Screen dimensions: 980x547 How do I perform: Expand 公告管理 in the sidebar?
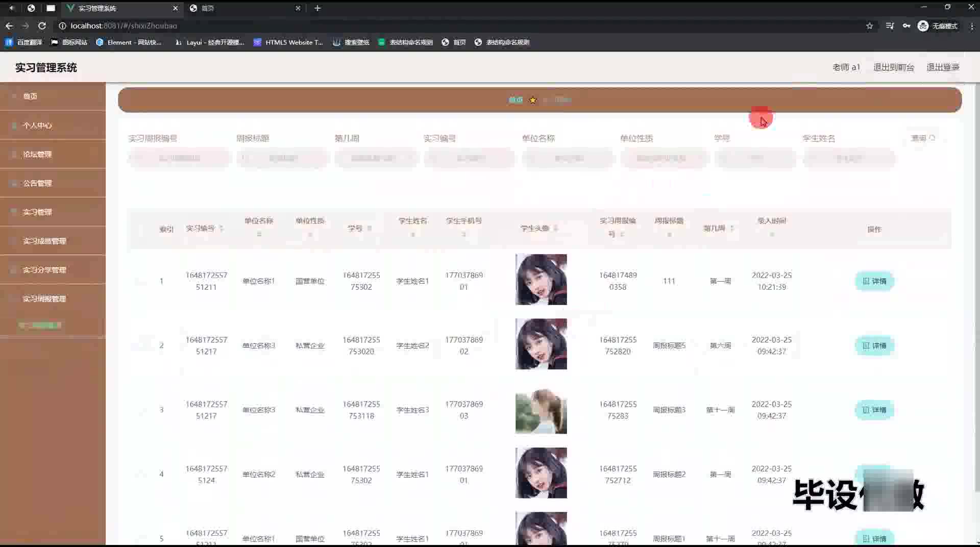click(x=53, y=183)
